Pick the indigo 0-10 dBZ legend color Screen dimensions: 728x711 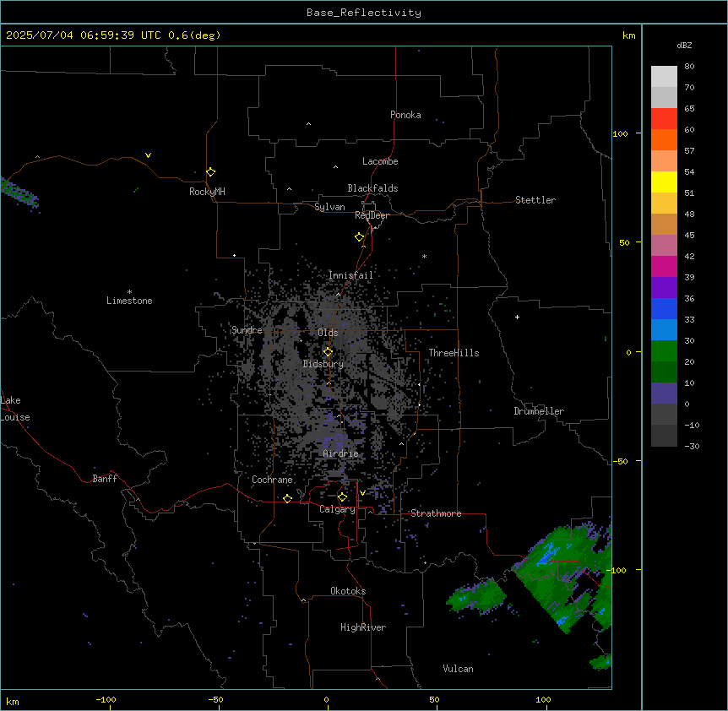click(664, 393)
